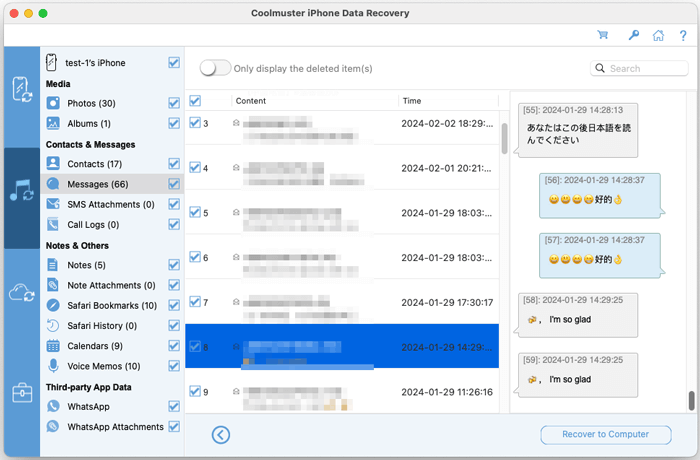
Task: Uncheck message row 5 checkbox
Action: point(195,212)
